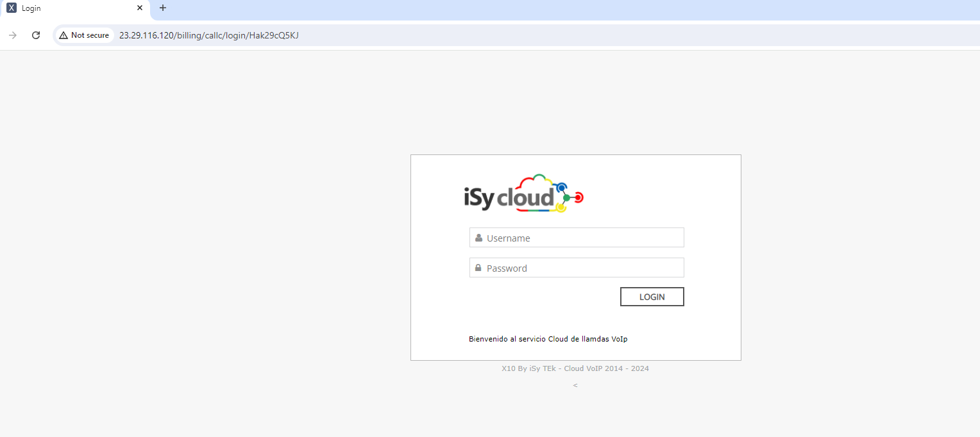Screen dimensions: 980x437
Task: Click the Username input field
Action: 577,238
